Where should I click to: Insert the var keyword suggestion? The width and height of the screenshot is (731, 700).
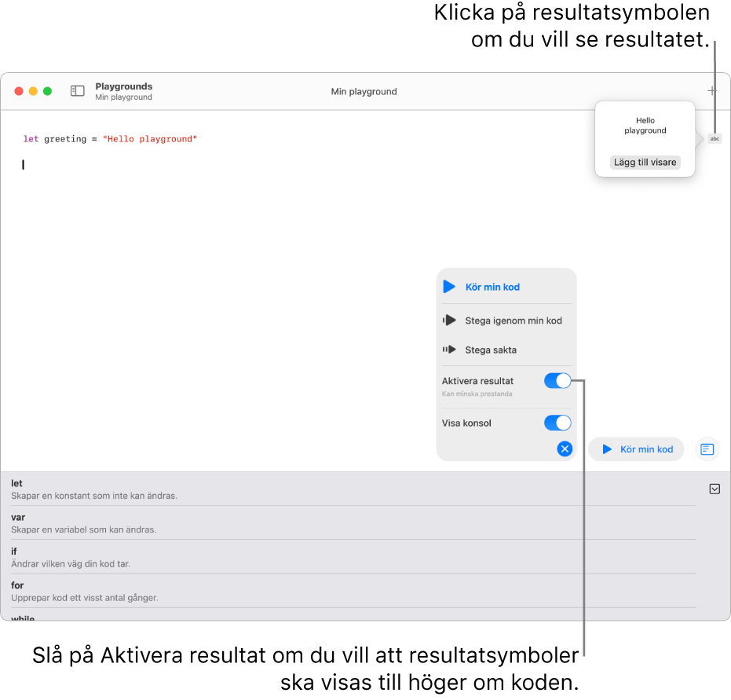353,523
